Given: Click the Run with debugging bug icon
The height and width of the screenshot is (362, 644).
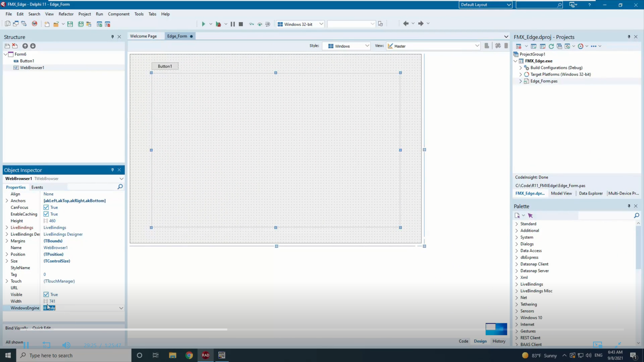Looking at the screenshot, I should (x=218, y=24).
